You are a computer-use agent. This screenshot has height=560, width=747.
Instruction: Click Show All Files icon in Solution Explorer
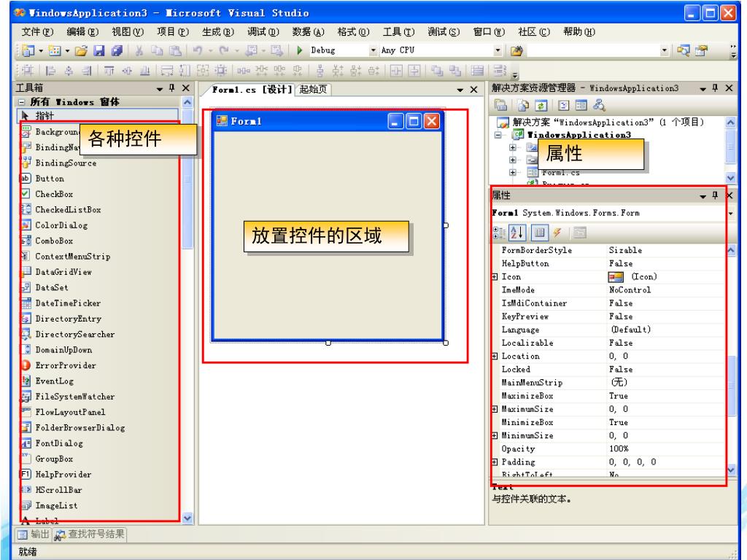point(523,105)
